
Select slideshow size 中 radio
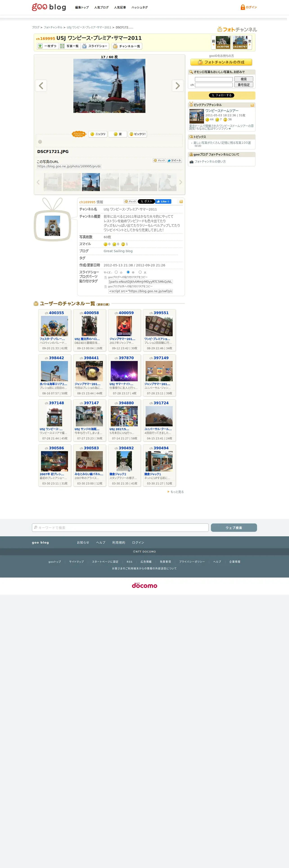coord(128,272)
